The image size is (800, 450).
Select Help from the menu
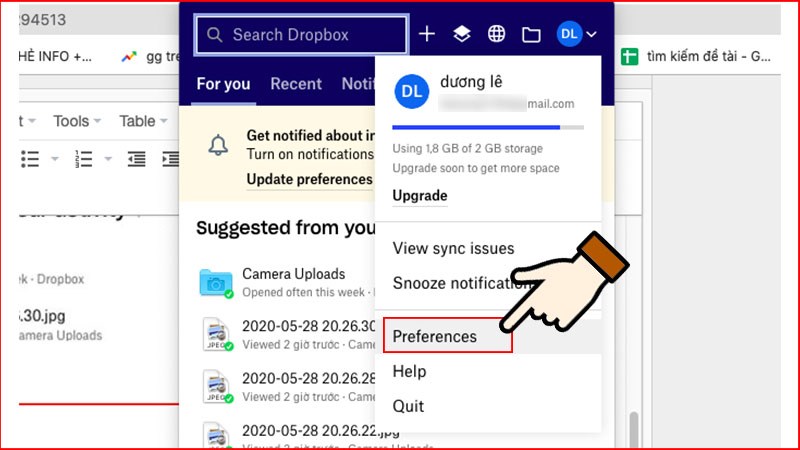coord(409,371)
